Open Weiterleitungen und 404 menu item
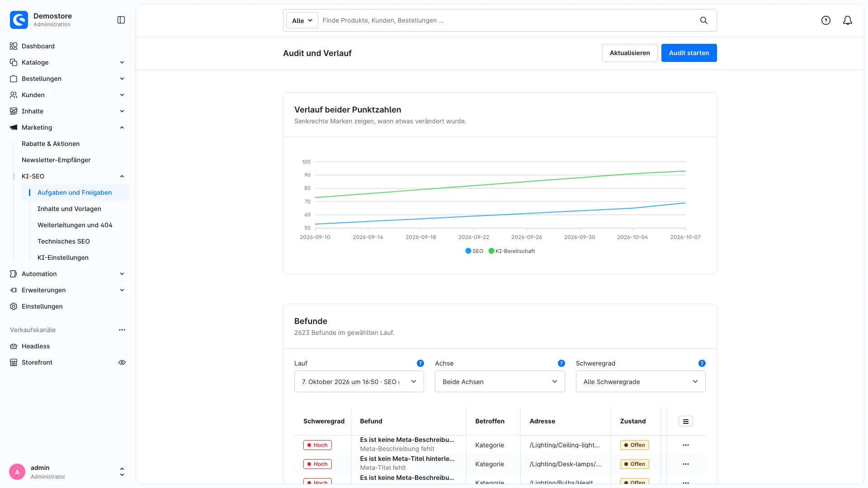868x488 pixels. (x=75, y=225)
